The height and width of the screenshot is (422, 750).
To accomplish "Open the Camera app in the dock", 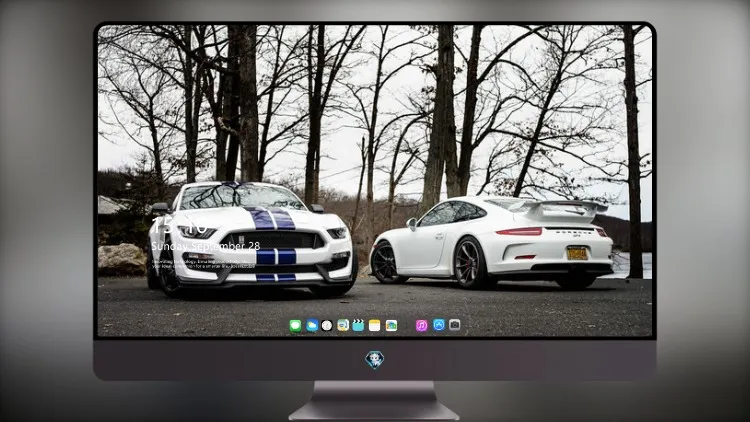I will (454, 325).
